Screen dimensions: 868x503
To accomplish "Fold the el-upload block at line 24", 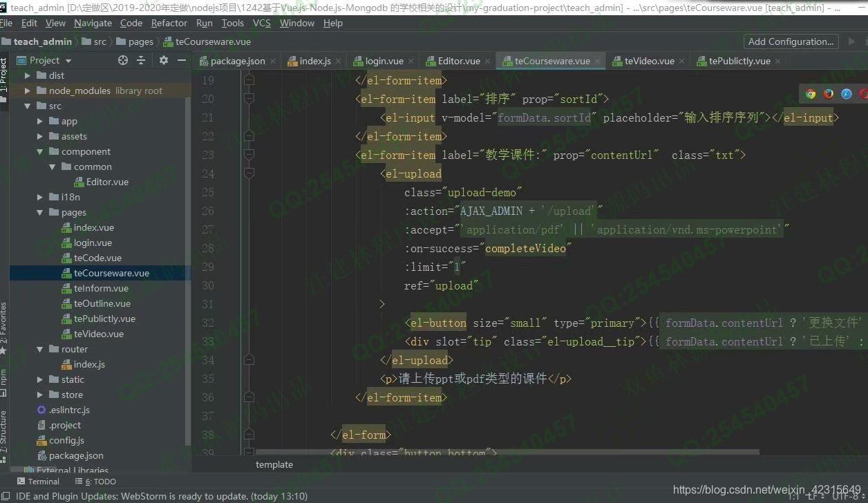I will (249, 174).
